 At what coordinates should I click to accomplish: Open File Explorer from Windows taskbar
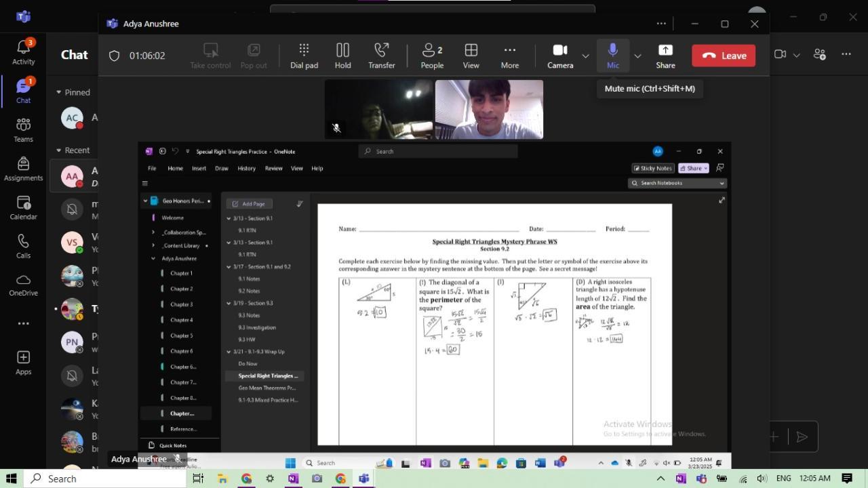pos(222,479)
